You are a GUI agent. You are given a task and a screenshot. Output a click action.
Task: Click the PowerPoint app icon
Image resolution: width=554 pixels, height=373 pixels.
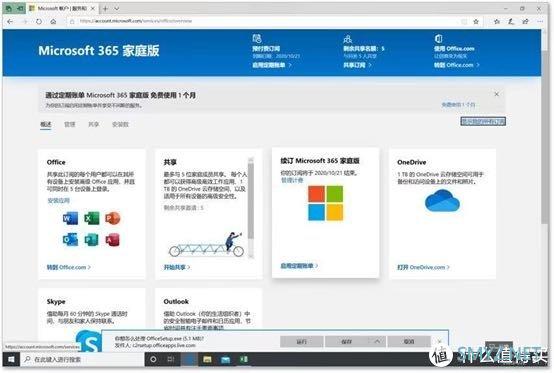click(113, 219)
